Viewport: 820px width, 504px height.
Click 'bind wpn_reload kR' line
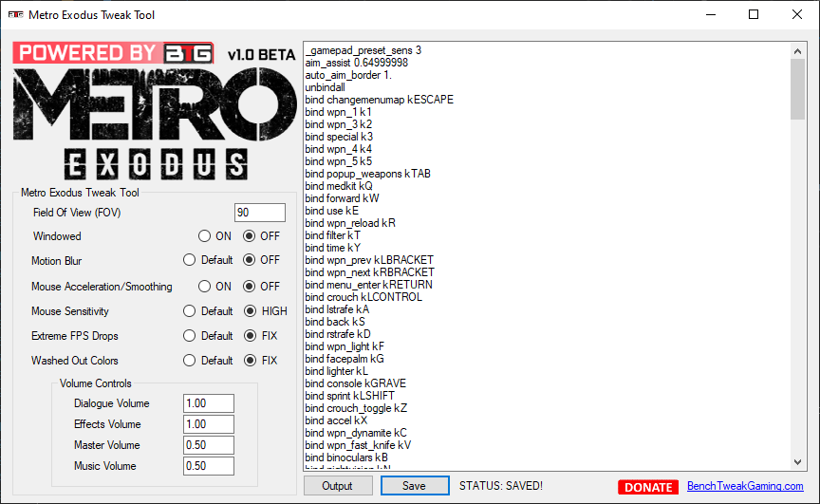(350, 223)
